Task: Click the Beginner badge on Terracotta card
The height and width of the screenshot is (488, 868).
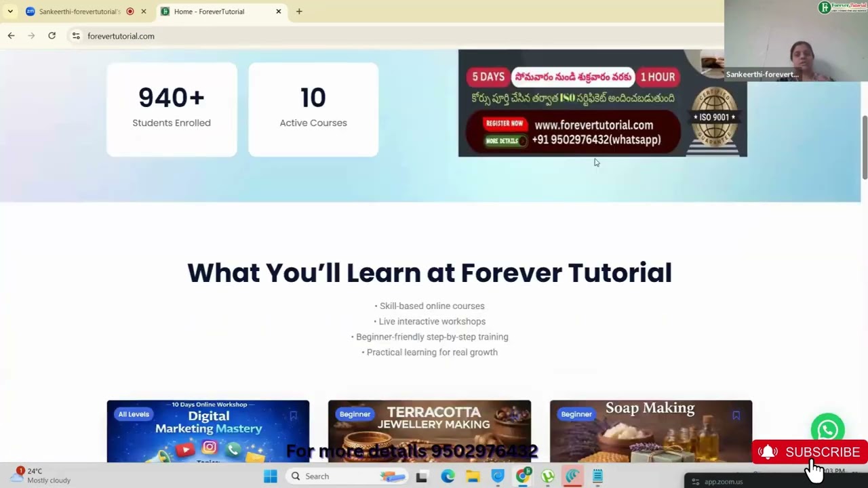Action: click(355, 414)
